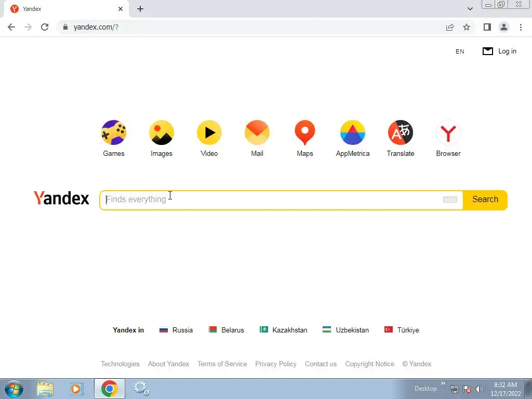The height and width of the screenshot is (399, 532).
Task: Click the mail envelope beside Log in
Action: coord(488,51)
